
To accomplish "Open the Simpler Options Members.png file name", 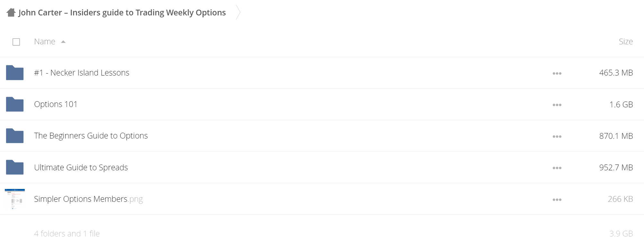I will (88, 199).
